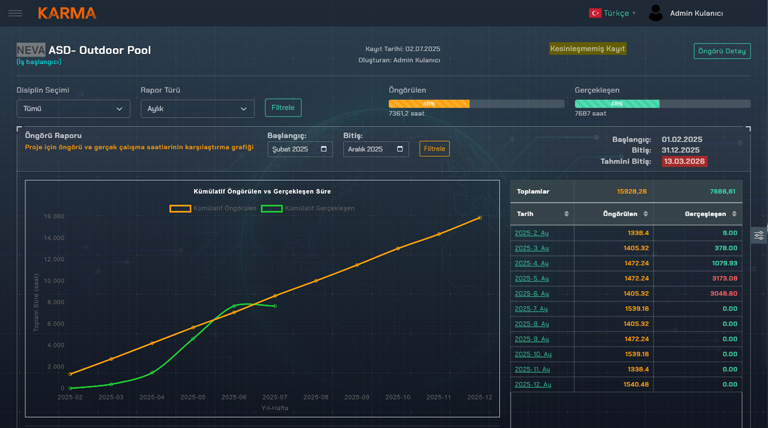Click the Turkish flag icon
The width and height of the screenshot is (768, 428).
[595, 13]
